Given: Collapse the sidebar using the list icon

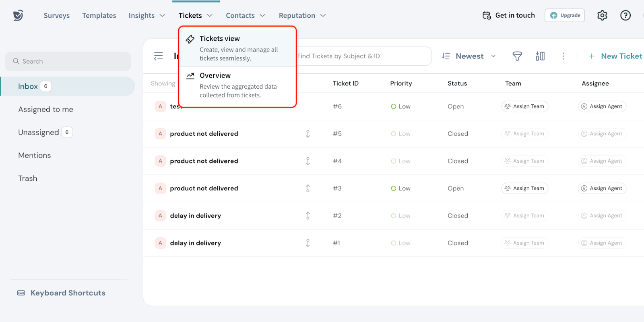Looking at the screenshot, I should 159,56.
